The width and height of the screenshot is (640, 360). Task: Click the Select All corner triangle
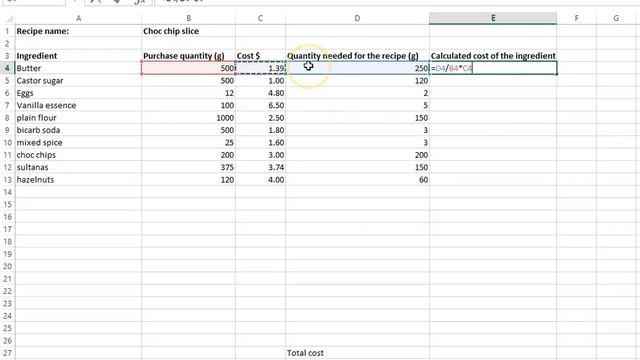point(8,18)
